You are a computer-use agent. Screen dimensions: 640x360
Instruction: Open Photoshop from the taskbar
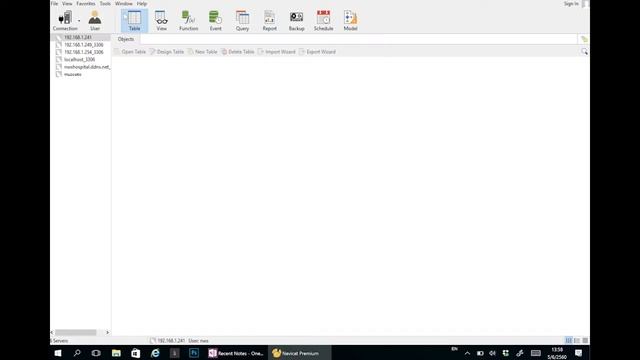coord(194,353)
